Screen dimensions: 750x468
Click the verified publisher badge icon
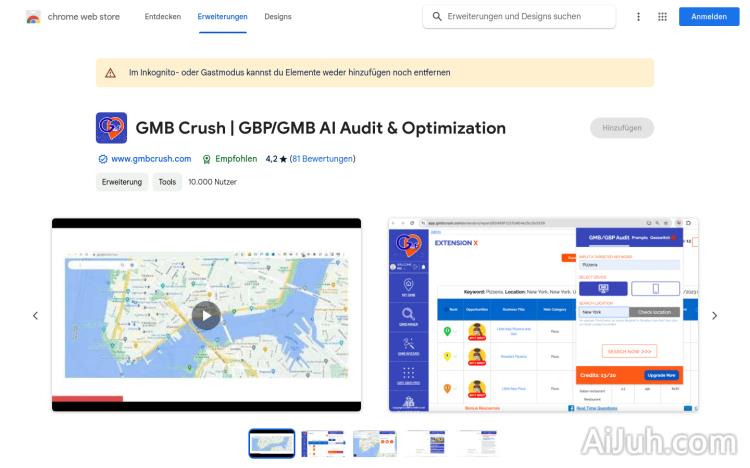(102, 159)
